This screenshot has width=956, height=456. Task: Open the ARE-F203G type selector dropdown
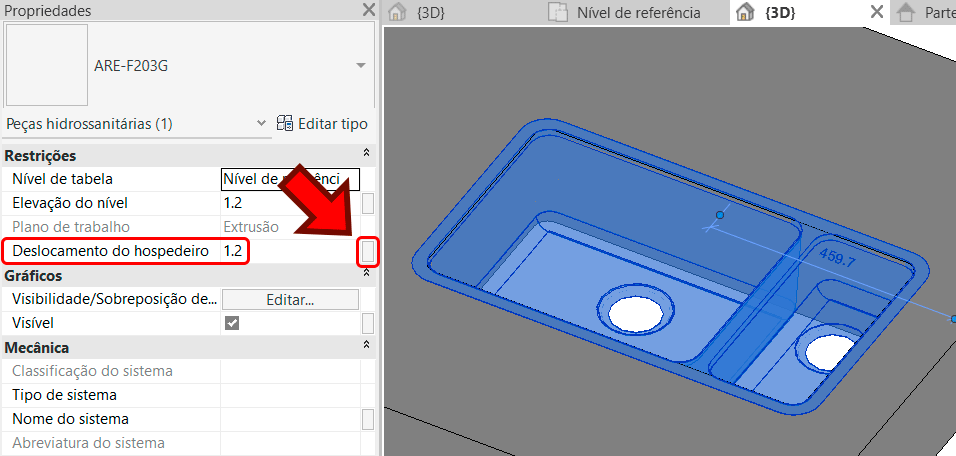360,65
